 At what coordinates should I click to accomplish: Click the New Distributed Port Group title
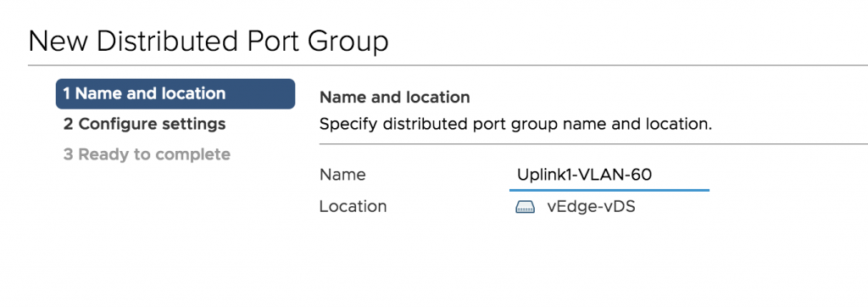point(209,42)
